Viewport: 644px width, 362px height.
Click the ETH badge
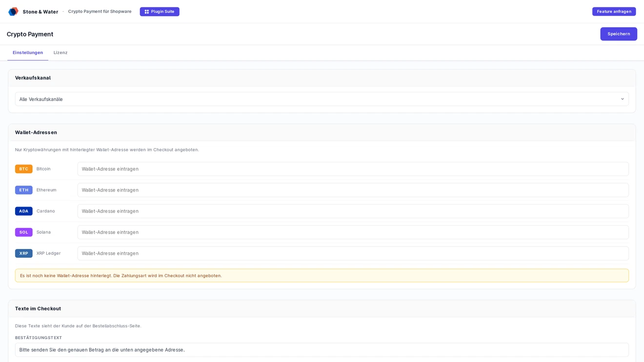tap(24, 190)
